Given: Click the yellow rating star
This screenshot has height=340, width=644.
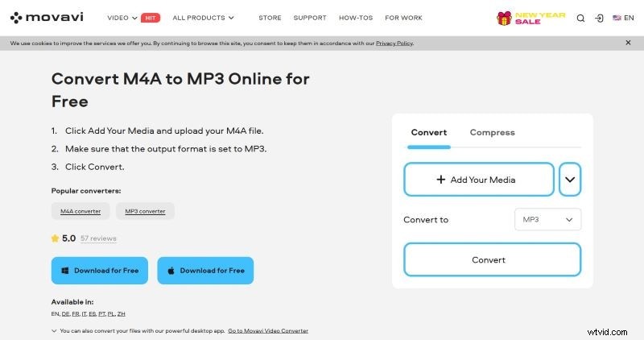Looking at the screenshot, I should tap(55, 238).
